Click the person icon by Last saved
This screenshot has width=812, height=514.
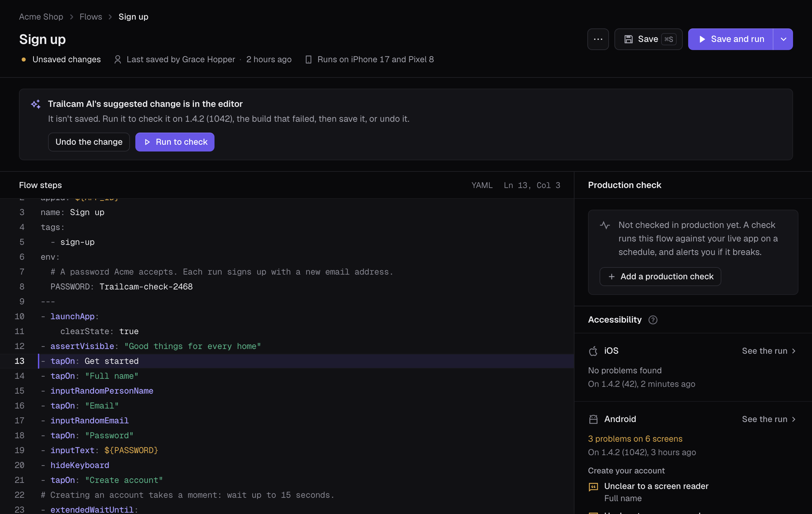117,60
